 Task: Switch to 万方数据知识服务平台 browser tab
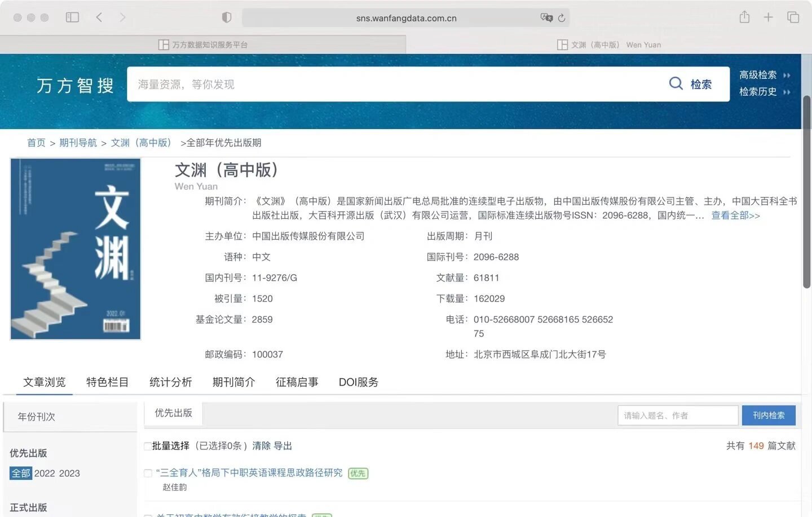(203, 45)
